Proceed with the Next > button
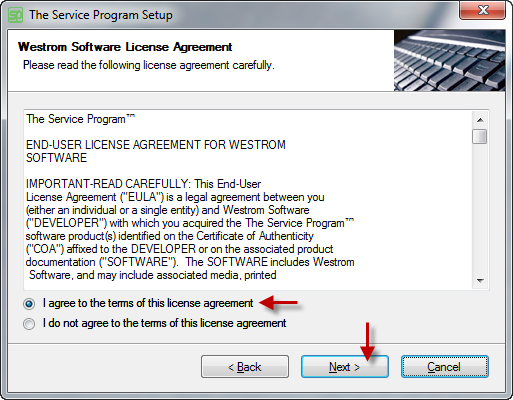This screenshot has width=513, height=400. pos(345,367)
